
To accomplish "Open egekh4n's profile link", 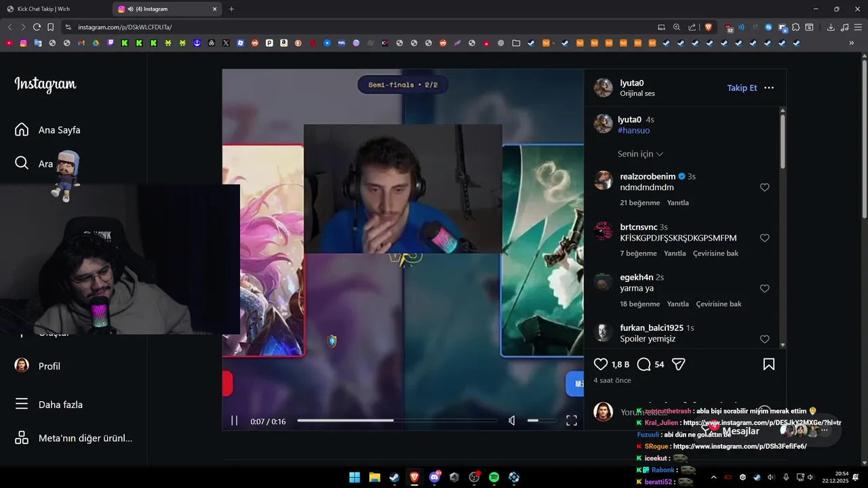I will pos(637,277).
